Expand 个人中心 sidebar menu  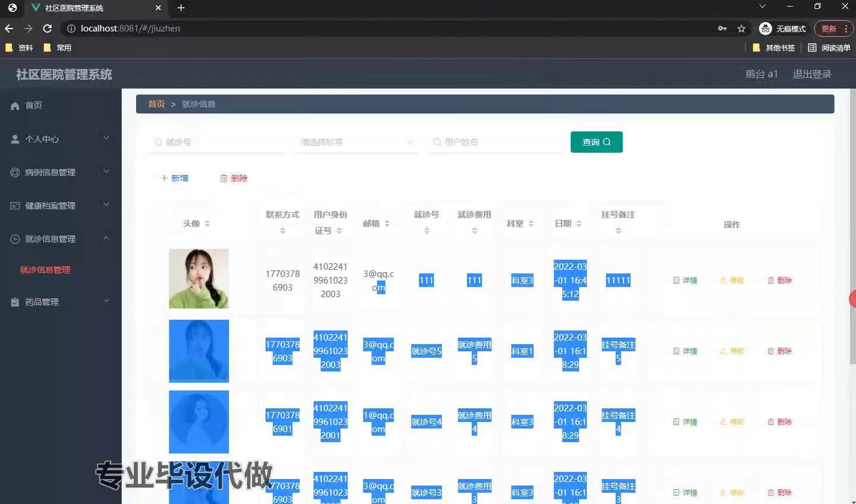pyautogui.click(x=61, y=138)
